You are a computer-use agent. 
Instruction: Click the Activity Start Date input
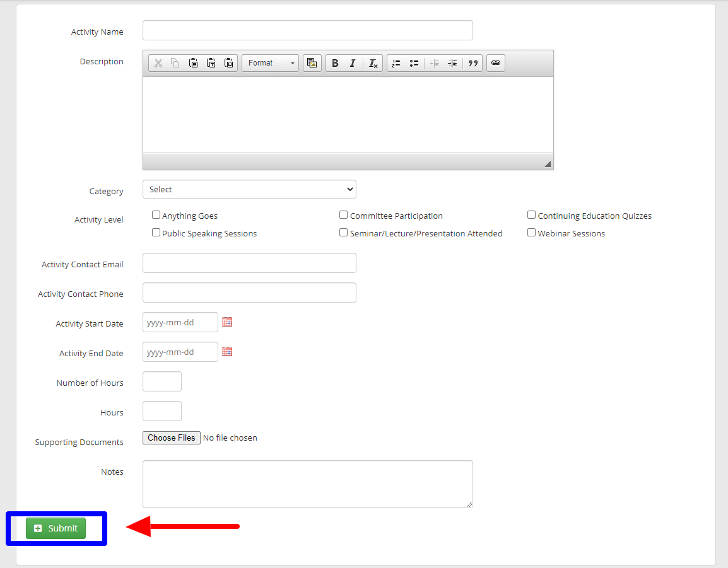(180, 322)
